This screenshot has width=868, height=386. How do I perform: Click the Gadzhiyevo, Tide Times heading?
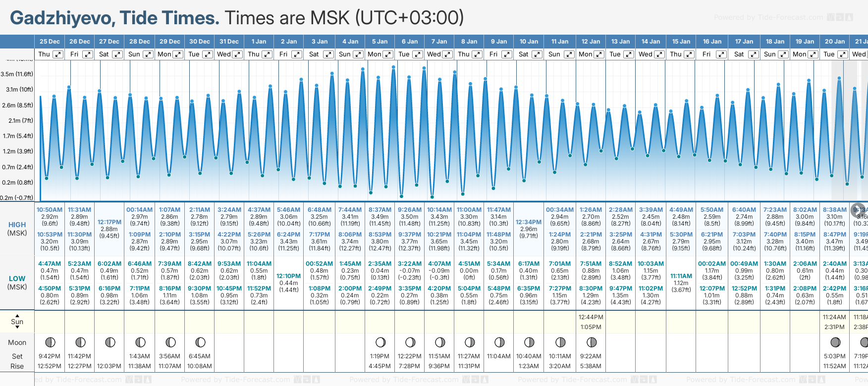coord(114,18)
